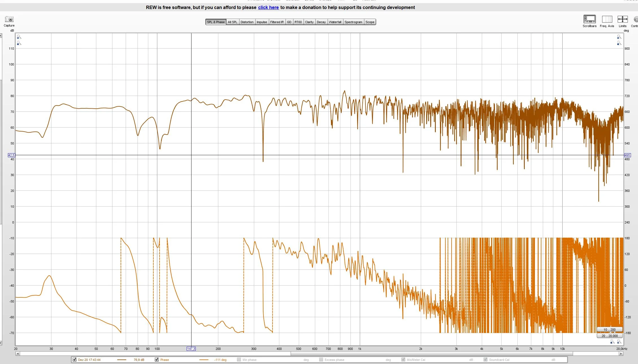This screenshot has height=364, width=638.
Task: Open the Scope tab
Action: click(370, 22)
